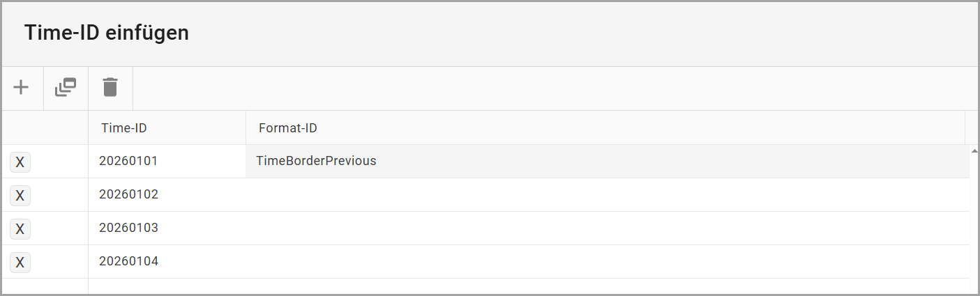Screen dimensions: 980x296
Task: Sort by the Format-ID column header
Action: pos(288,127)
